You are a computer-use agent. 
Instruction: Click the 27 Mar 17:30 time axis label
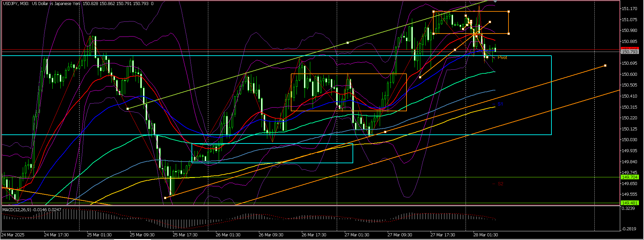tap(442, 235)
